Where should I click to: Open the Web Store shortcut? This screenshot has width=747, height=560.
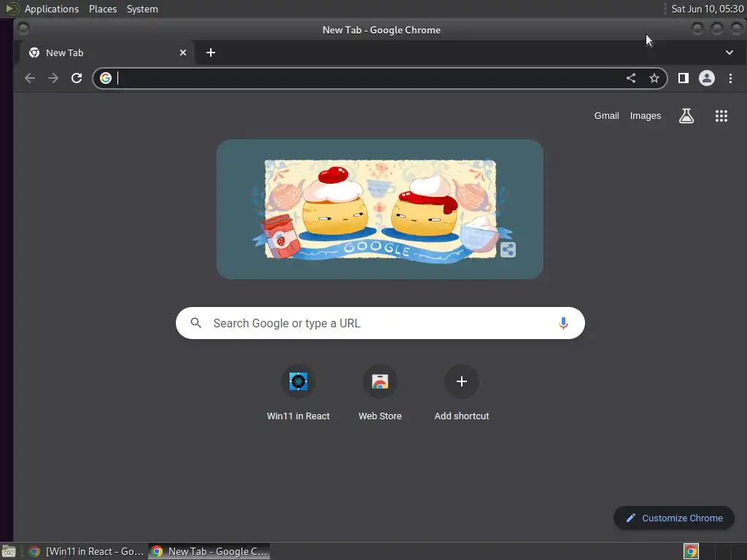coord(379,393)
